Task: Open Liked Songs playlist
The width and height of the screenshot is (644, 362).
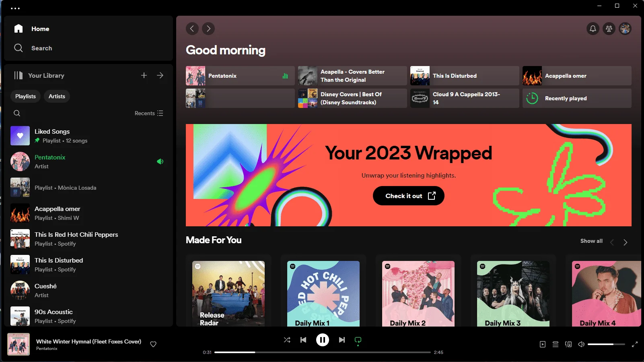Action: (88, 136)
